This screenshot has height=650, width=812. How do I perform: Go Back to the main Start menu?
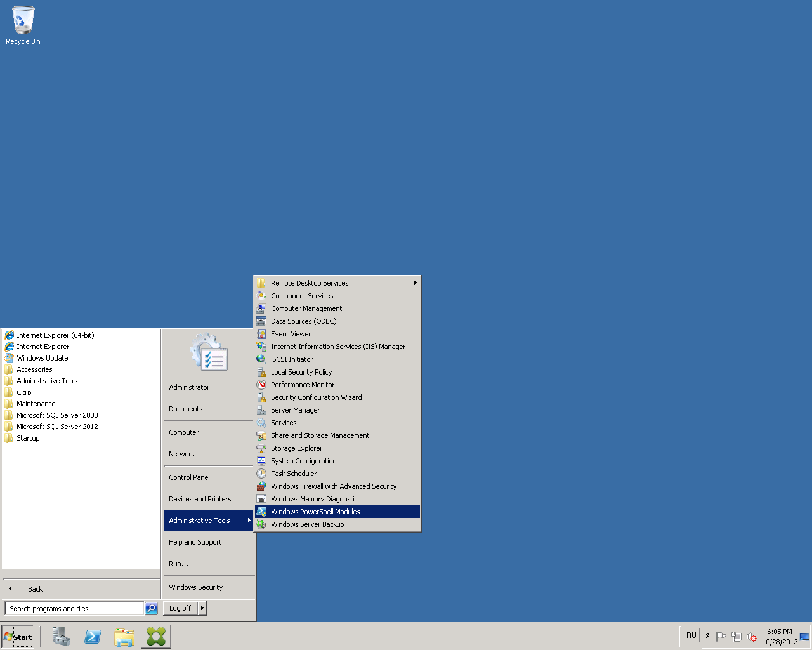[x=81, y=589]
